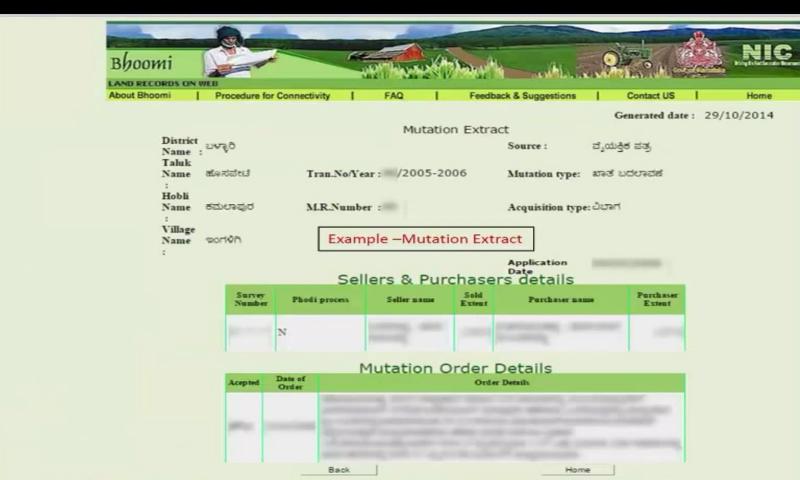
Task: Click the tractor image in the banner
Action: tap(627, 56)
